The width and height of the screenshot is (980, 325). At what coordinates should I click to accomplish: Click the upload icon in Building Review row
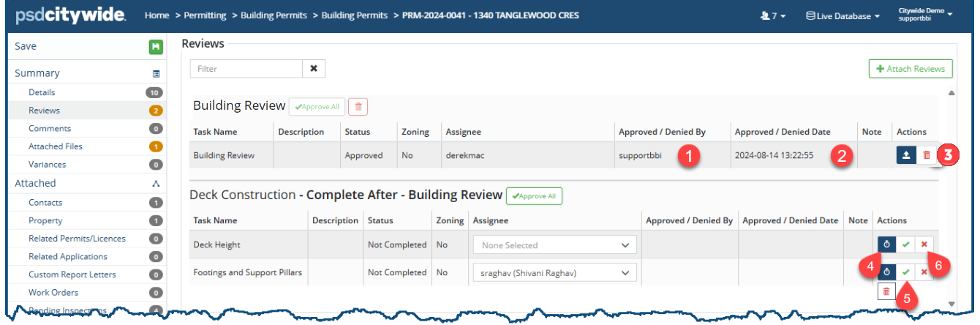[906, 155]
